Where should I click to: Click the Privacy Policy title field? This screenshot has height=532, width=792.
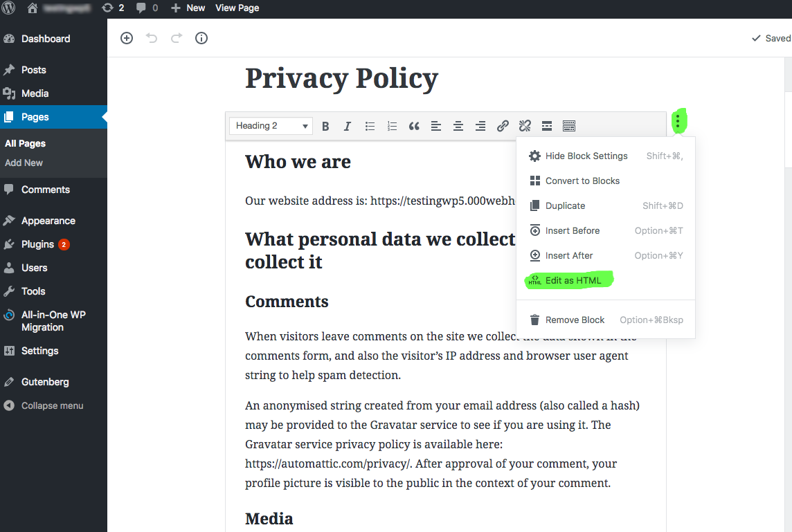341,78
